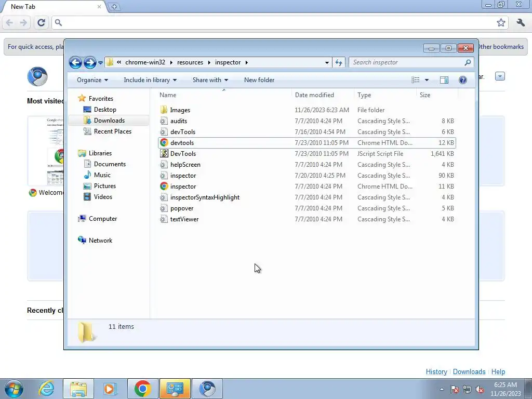This screenshot has height=399, width=532.
Task: Click the Change your view icon
Action: (x=416, y=80)
